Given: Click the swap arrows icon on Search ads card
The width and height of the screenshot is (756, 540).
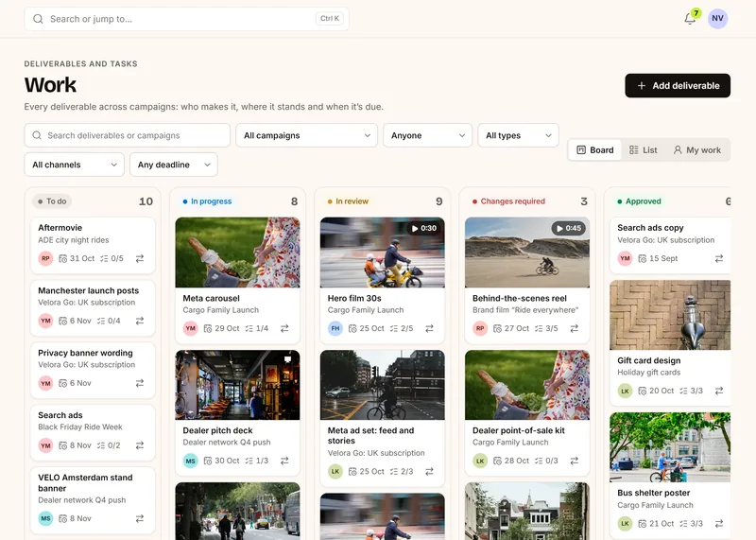Looking at the screenshot, I should [140, 445].
